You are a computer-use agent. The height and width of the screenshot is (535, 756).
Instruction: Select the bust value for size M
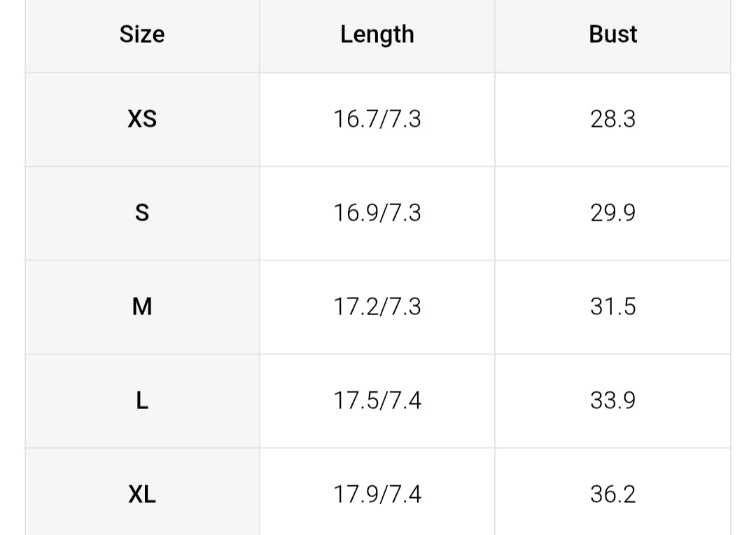613,307
